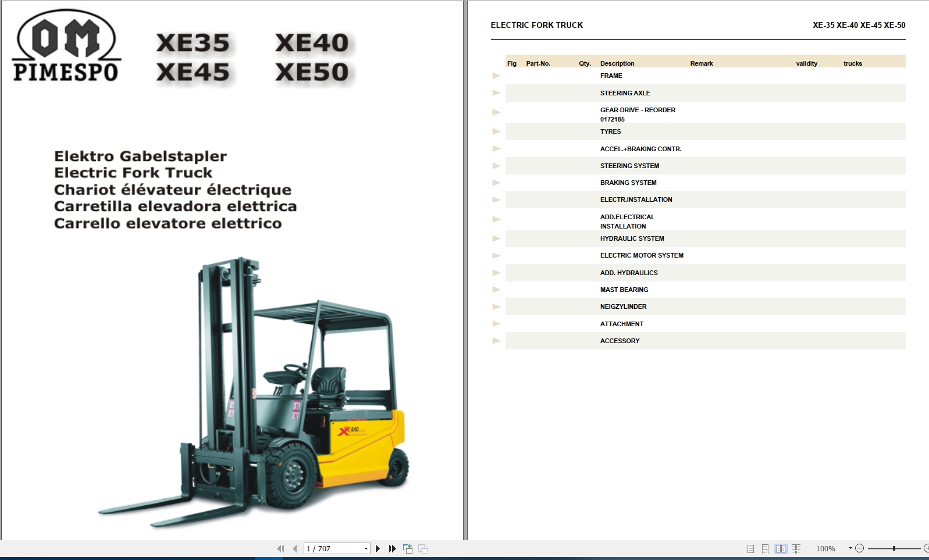The image size is (929, 560).
Task: Open the MAST BEARING section link
Action: point(624,290)
